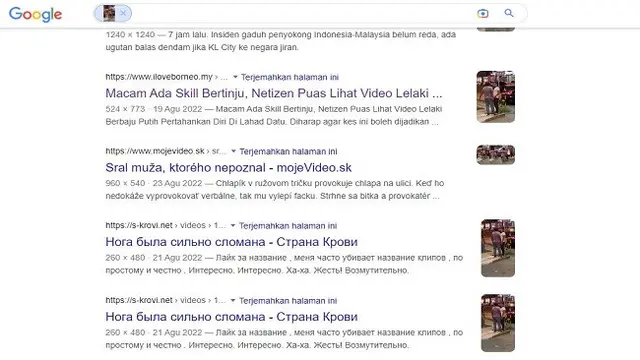Open thumbnail of iloveborneo.my result
Viewport: 640px width, 360px height.
pyautogui.click(x=496, y=97)
